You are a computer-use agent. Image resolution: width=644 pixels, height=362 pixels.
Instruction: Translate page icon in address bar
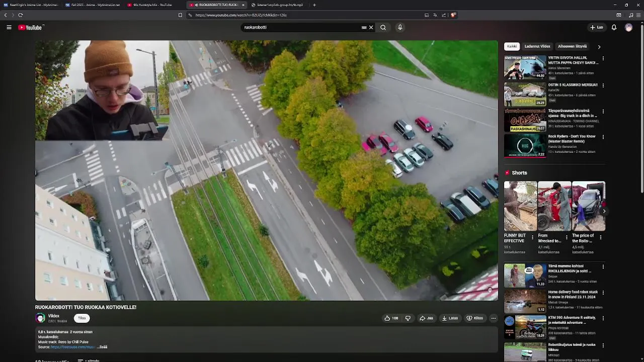click(x=435, y=15)
